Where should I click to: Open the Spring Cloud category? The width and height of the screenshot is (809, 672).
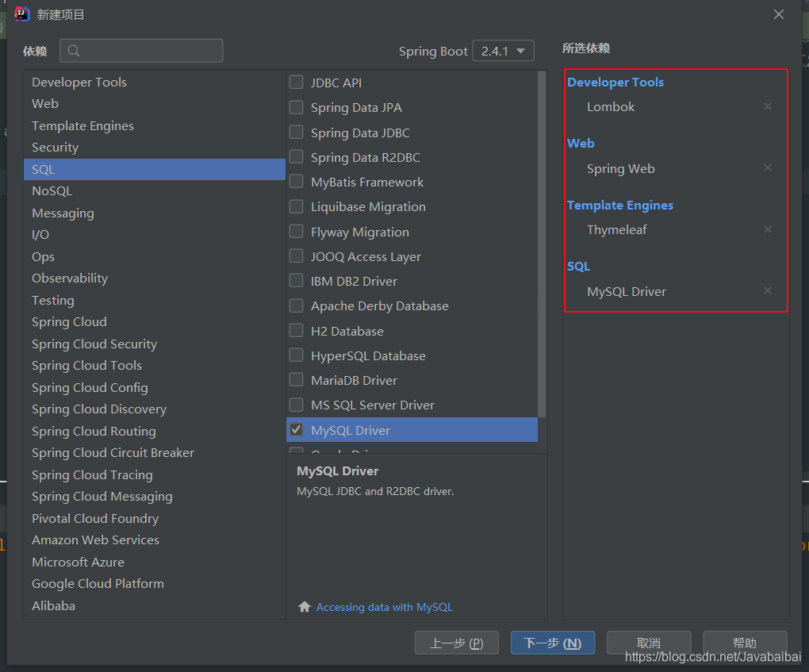pos(155,321)
